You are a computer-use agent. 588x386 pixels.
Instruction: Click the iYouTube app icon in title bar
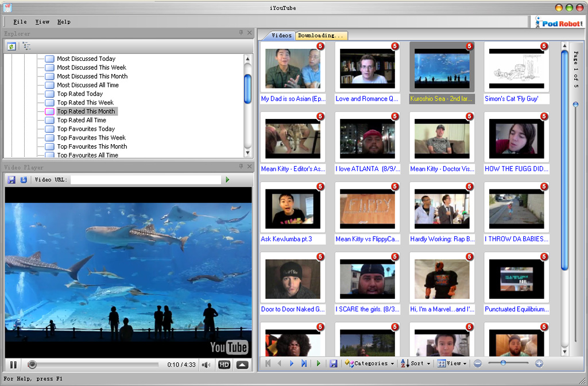point(7,7)
